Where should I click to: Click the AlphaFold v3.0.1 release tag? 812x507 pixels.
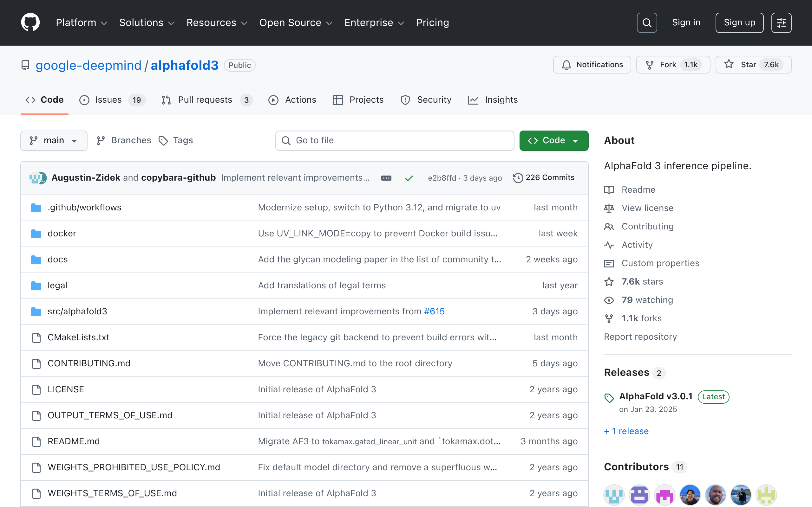coord(655,396)
